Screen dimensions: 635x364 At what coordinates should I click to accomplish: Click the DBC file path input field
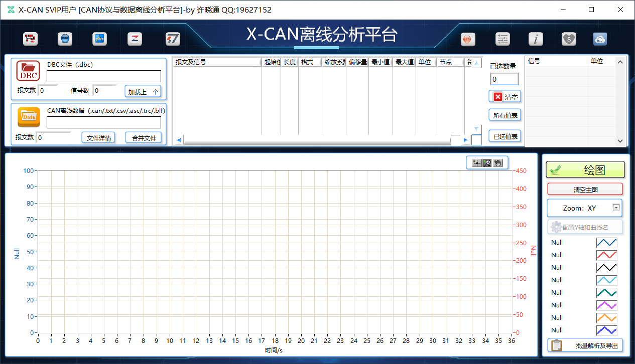point(104,77)
